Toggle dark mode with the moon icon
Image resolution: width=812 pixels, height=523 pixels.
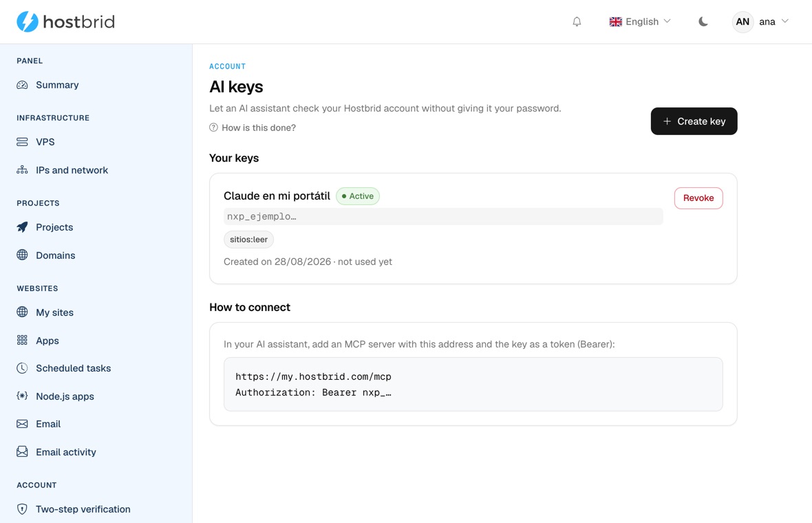703,22
